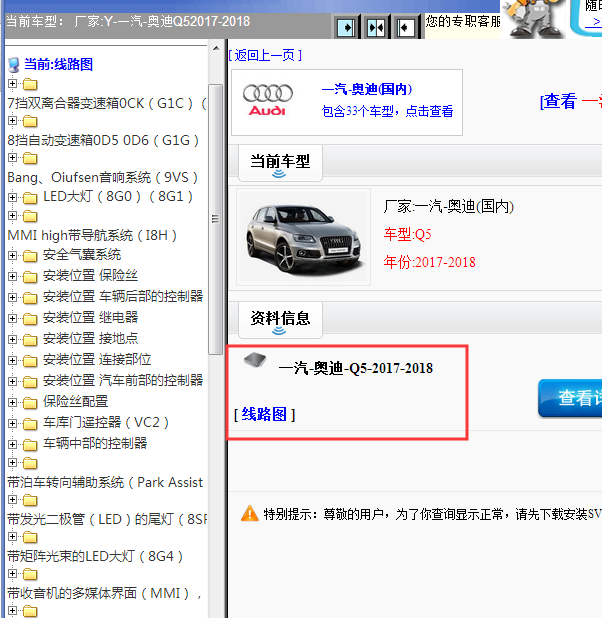Expand the 车辆中部的控制器 node
Image resolution: width=602 pixels, height=618 pixels.
click(13, 444)
